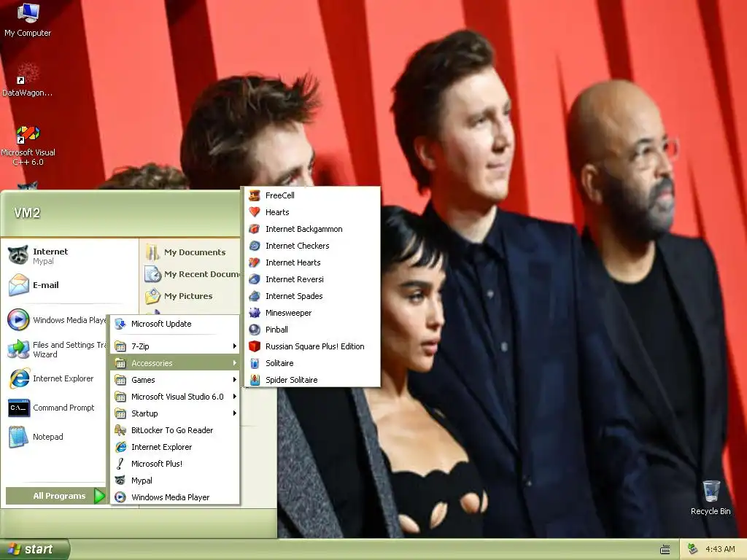Viewport: 747px width, 560px height.
Task: Select the DataWagon desktop shortcut
Action: (x=28, y=79)
